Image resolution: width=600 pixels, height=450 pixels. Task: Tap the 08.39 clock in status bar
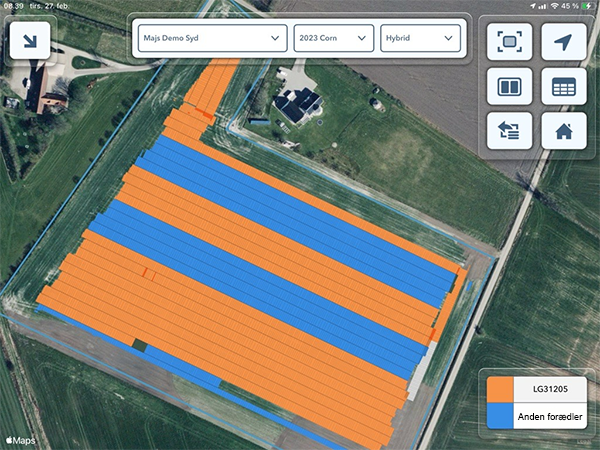(x=13, y=6)
